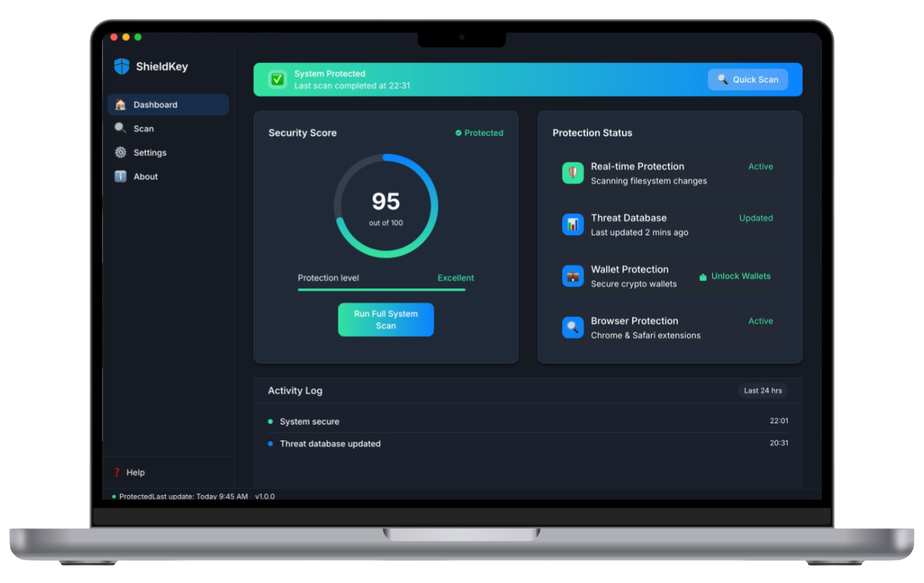Viewport: 924px width, 583px height.
Task: Select the Threat Database row
Action: [670, 224]
